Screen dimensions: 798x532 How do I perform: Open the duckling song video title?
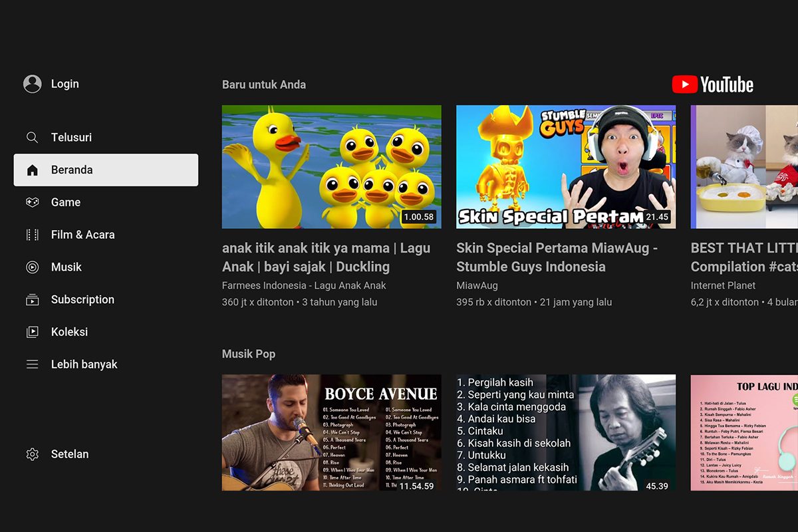tap(326, 257)
